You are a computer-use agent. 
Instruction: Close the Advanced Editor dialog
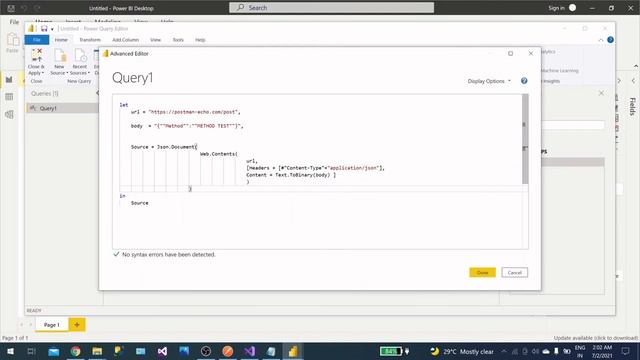pos(531,53)
